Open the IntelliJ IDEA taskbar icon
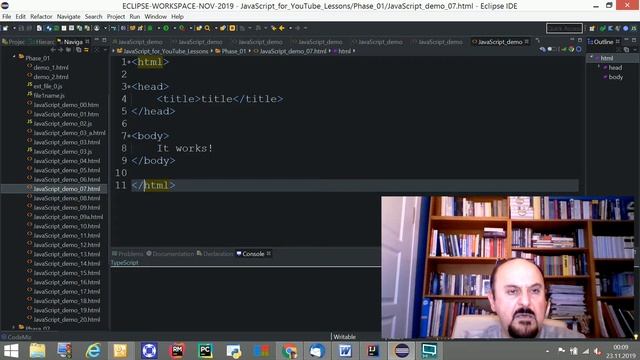 coord(373,351)
